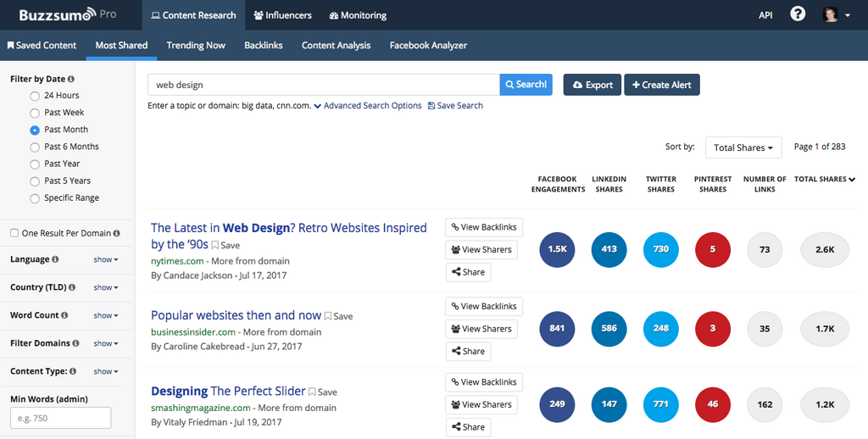Click the Export button
The width and height of the screenshot is (868, 439).
click(593, 85)
